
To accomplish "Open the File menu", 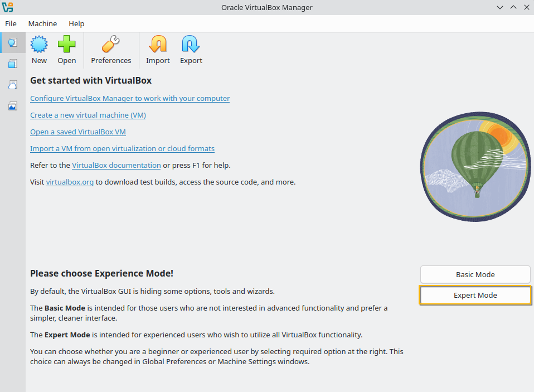I will tap(11, 23).
